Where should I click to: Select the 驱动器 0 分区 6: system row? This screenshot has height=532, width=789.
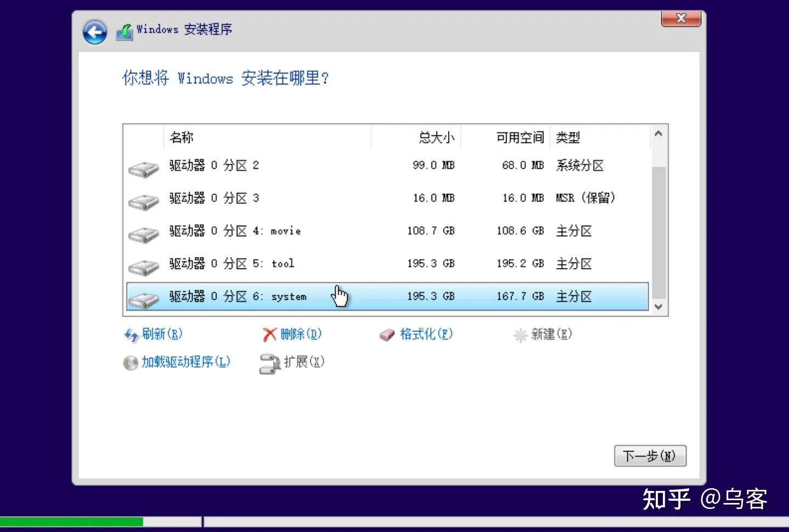coord(384,296)
